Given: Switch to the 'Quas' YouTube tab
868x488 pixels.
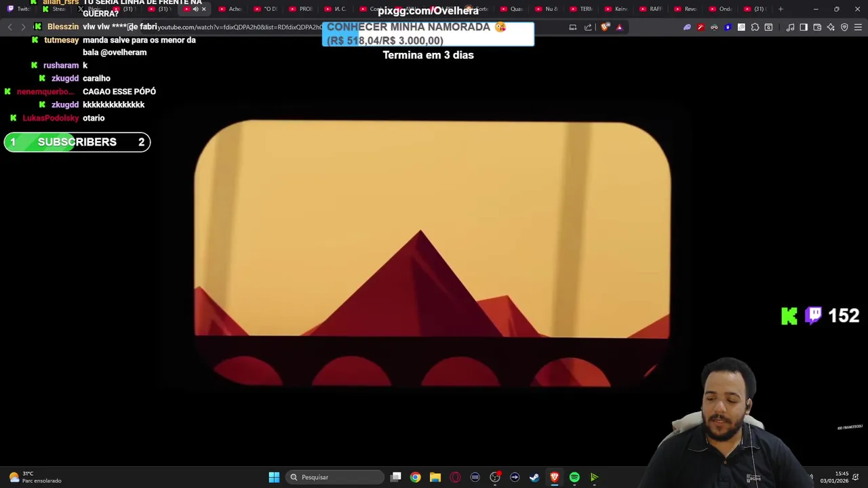Looking at the screenshot, I should coord(512,9).
